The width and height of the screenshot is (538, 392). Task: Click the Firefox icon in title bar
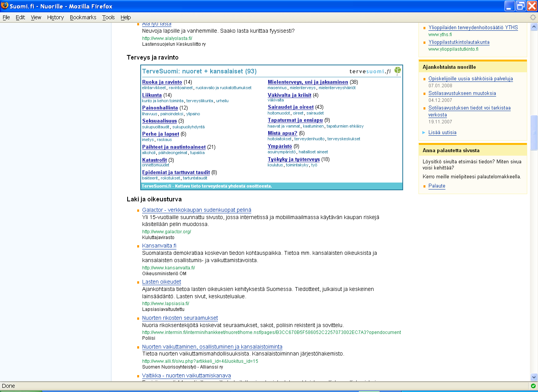(5, 6)
